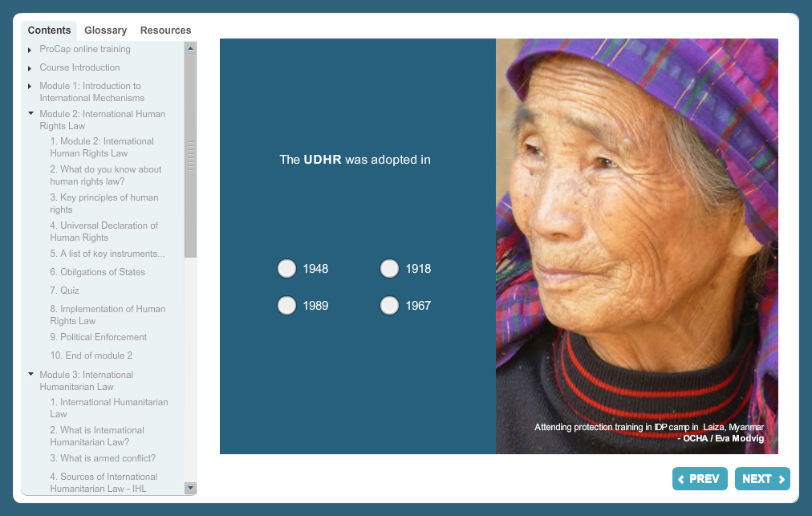Click the scroll up arrow in contents panel
The height and width of the screenshot is (516, 812).
[x=191, y=48]
